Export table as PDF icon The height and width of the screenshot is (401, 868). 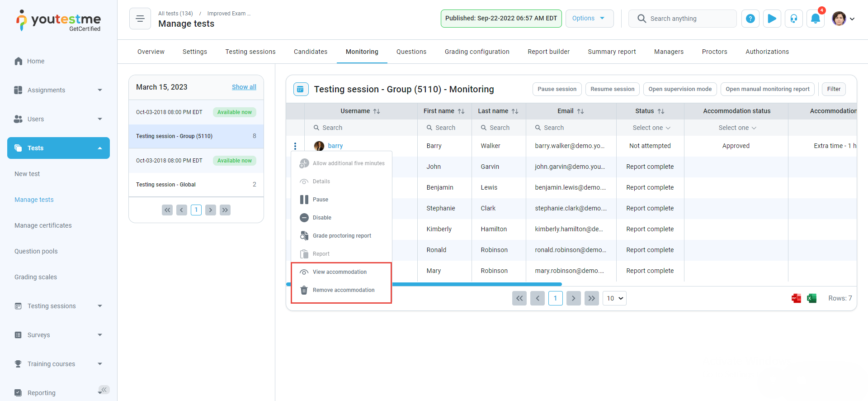pyautogui.click(x=796, y=298)
